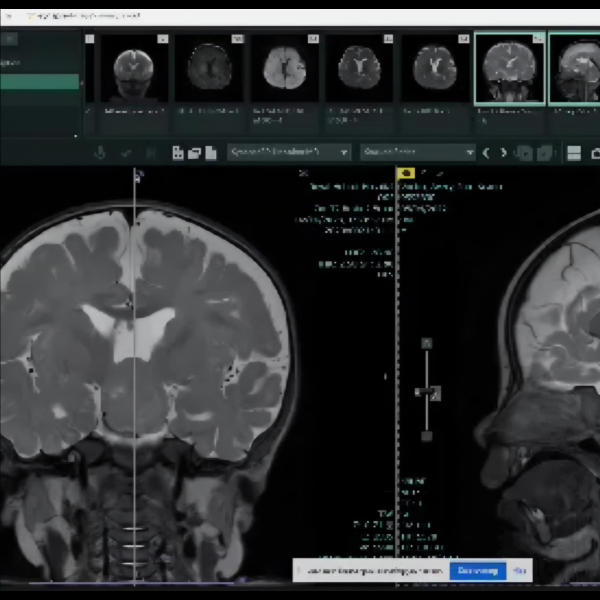Click link right of blue notification button
The height and width of the screenshot is (600, 600).
(x=520, y=571)
